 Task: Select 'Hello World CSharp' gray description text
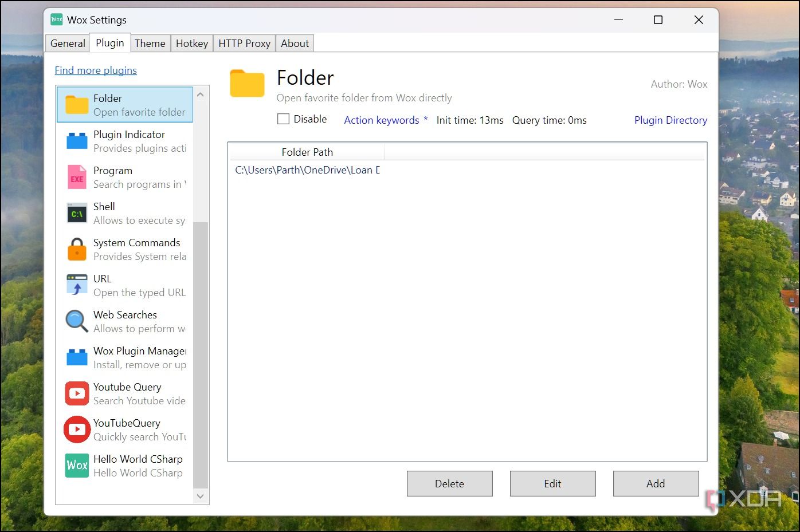(138, 473)
